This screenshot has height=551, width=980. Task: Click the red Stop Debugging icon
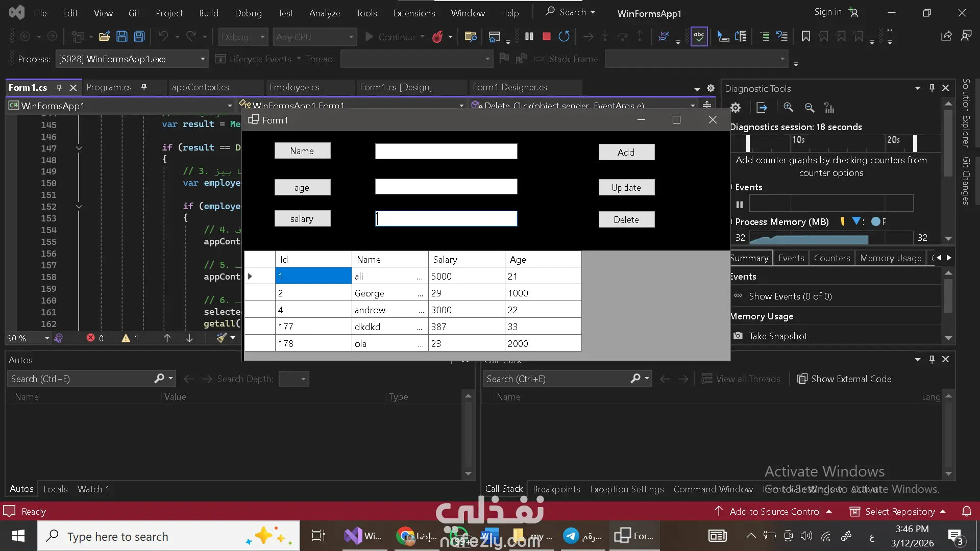tap(546, 37)
